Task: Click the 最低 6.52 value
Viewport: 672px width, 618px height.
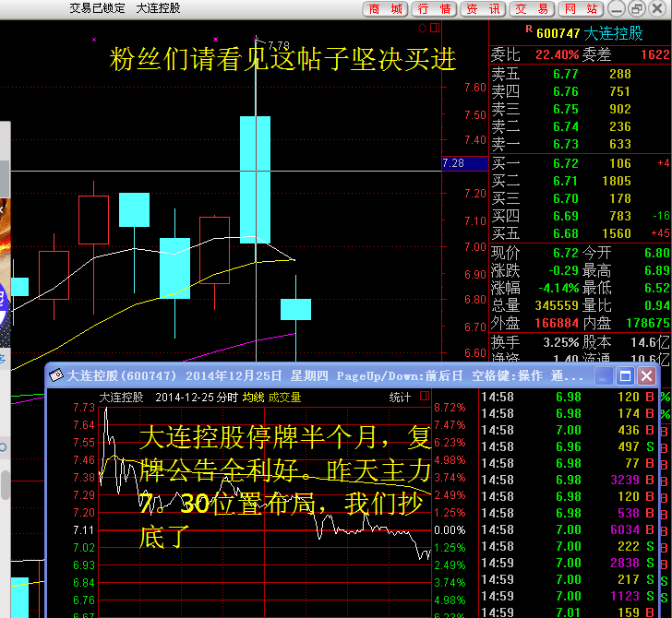Action: pyautogui.click(x=657, y=288)
